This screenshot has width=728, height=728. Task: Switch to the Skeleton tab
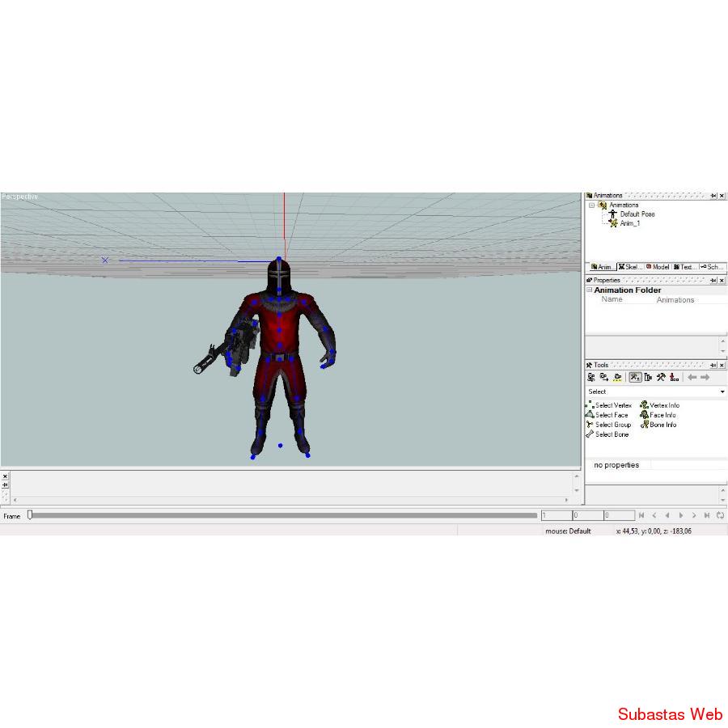tap(630, 267)
